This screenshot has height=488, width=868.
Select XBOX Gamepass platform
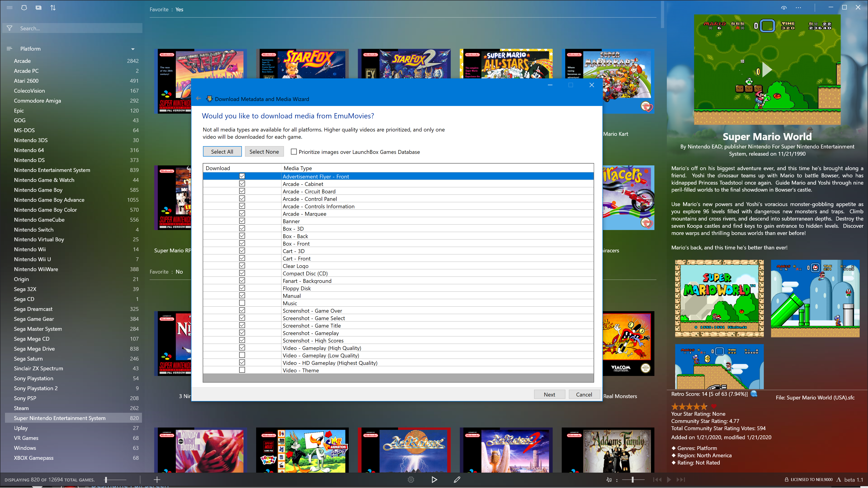(x=73, y=458)
